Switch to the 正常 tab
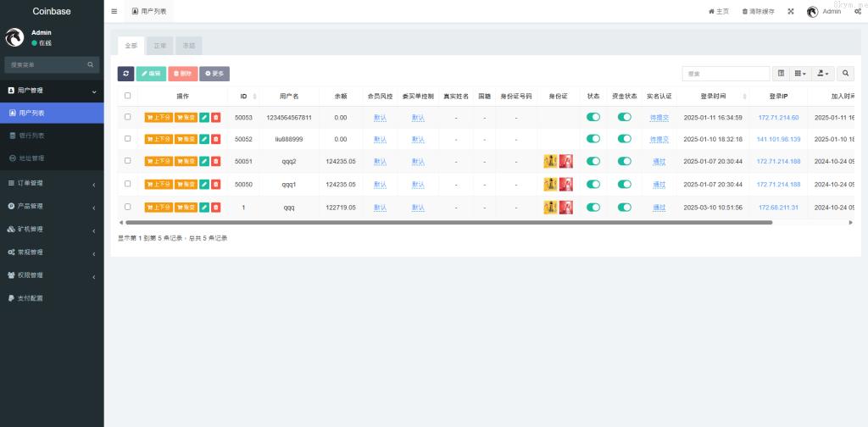The height and width of the screenshot is (427, 868). click(160, 46)
